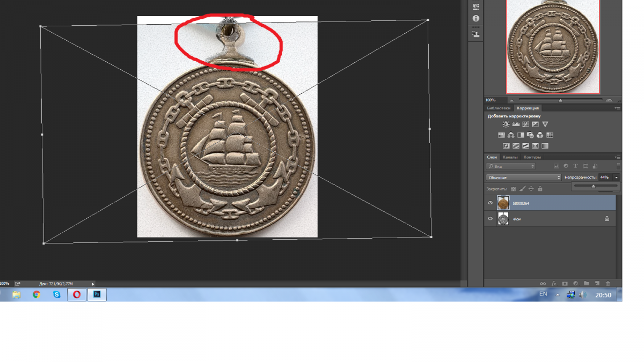
Task: Toggle lock position
Action: click(x=531, y=189)
